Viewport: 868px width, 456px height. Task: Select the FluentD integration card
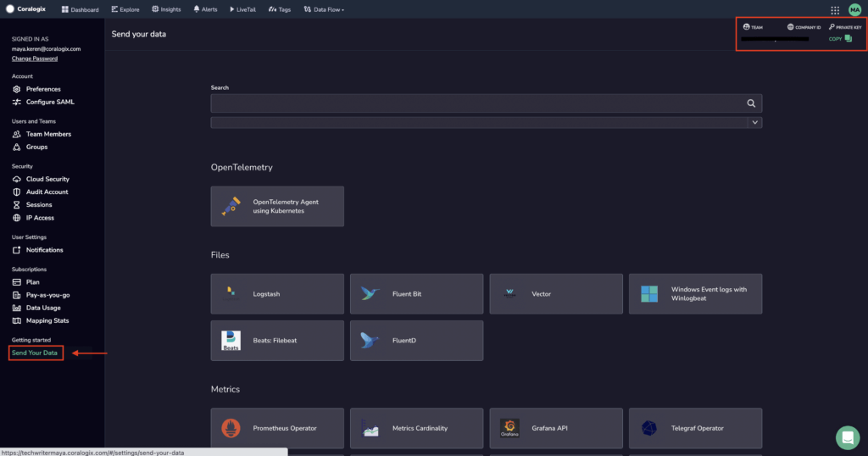[417, 341]
